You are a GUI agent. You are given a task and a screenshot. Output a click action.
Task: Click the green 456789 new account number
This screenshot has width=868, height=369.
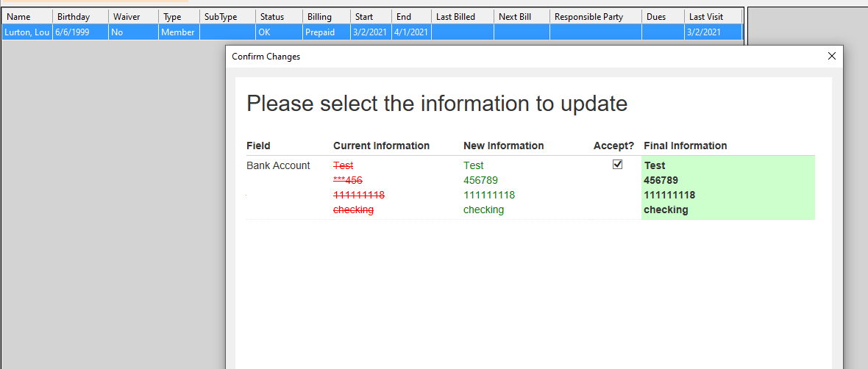click(480, 180)
